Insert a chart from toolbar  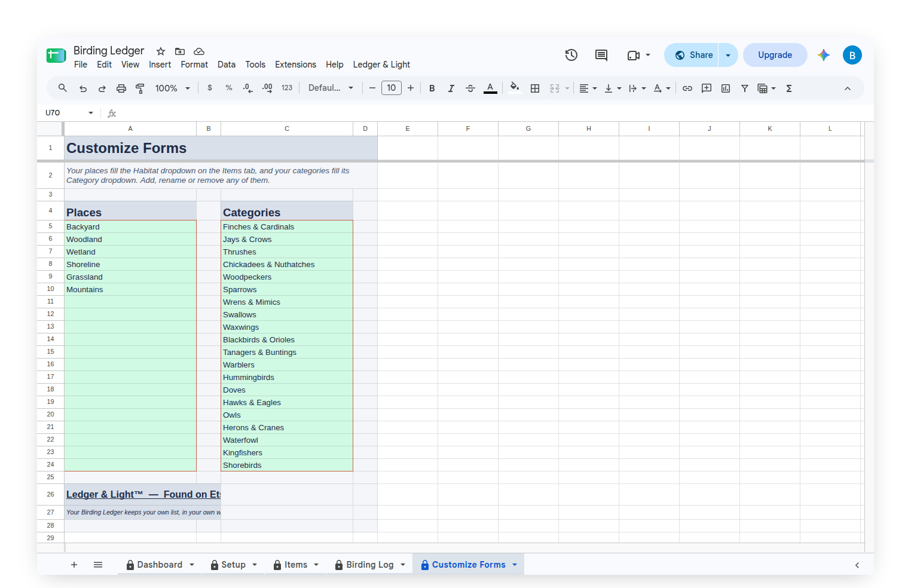click(x=726, y=88)
